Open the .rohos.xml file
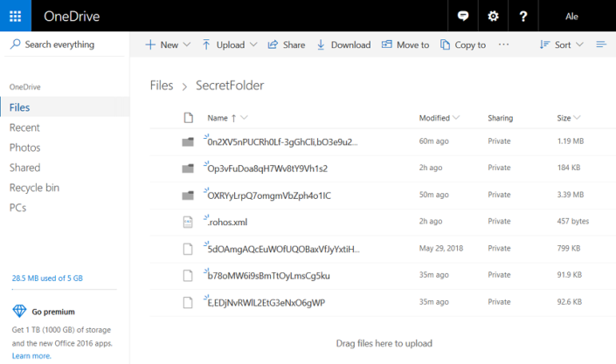 229,222
